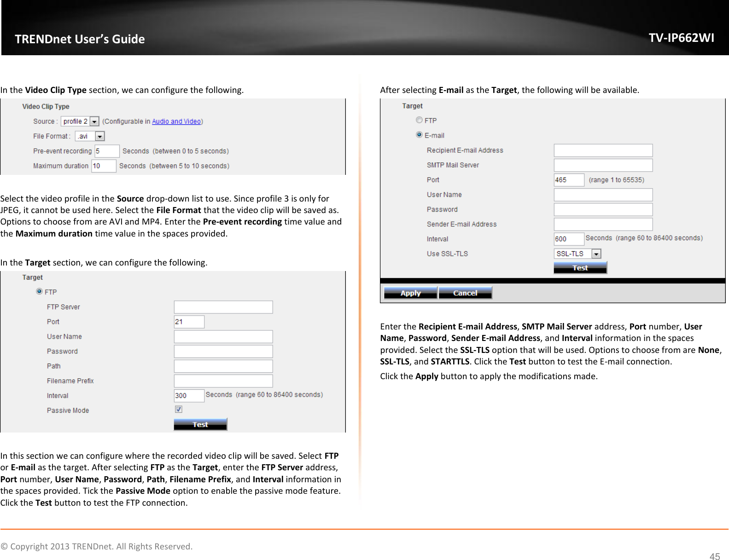The height and width of the screenshot is (560, 729).
Task: Click the 'TV-IP662WI' model label
Action: click(682, 38)
